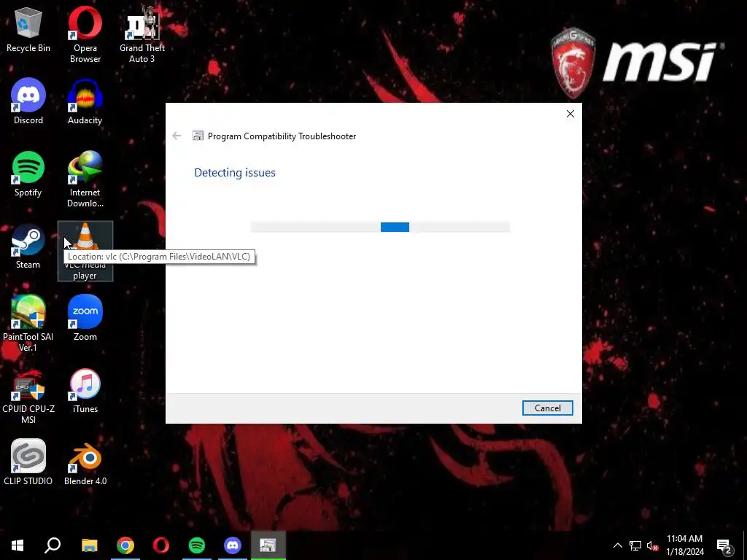This screenshot has height=560, width=747.
Task: Click the Detecting issues progress bar
Action: [380, 227]
